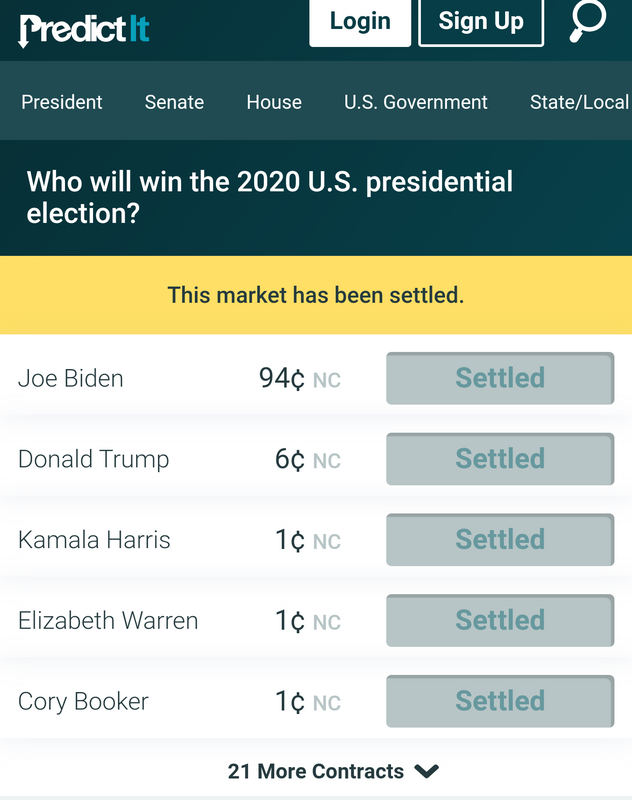Select the Elizabeth Warren contract name

point(108,620)
